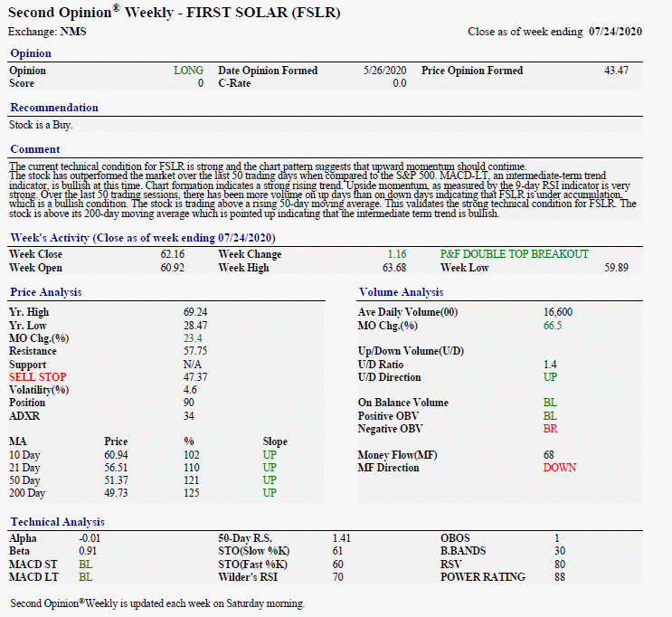Click the 50 Day MA price 51.37
This screenshot has height=617, width=672.
pos(116,480)
